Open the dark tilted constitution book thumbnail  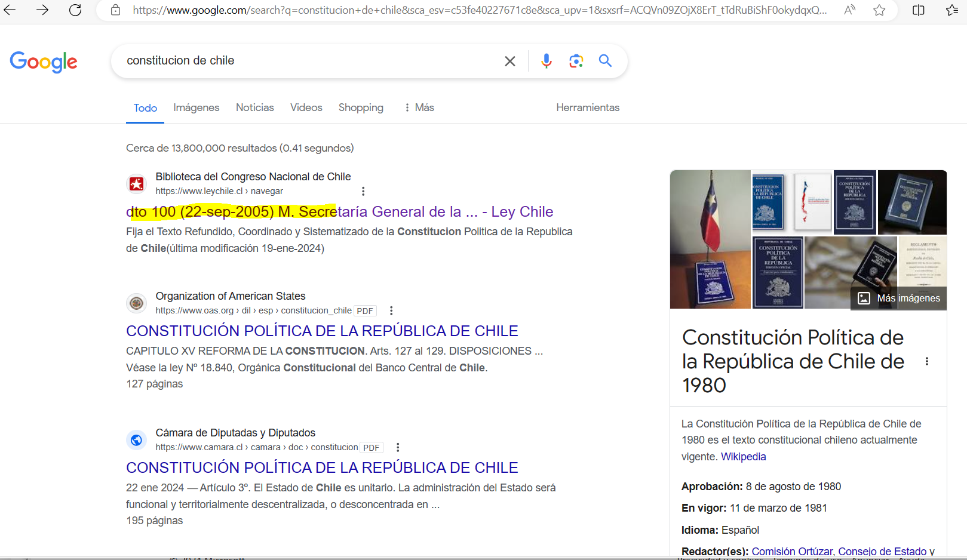(912, 202)
